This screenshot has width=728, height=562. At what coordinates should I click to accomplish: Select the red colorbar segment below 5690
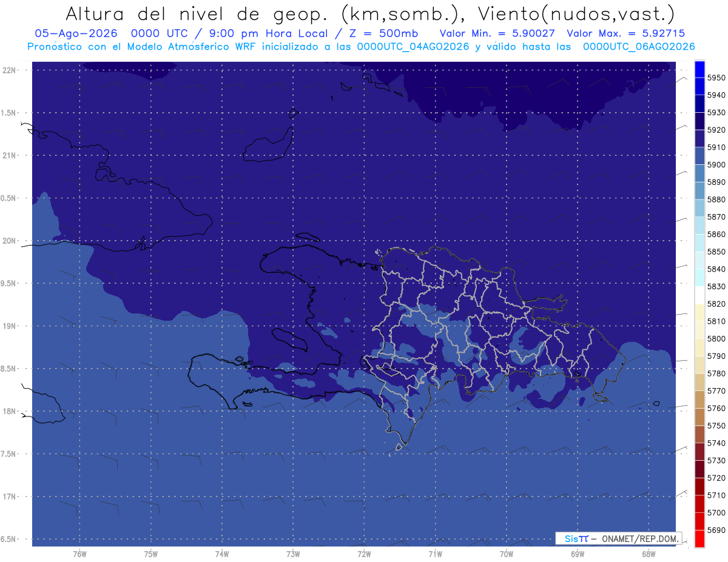[699, 538]
